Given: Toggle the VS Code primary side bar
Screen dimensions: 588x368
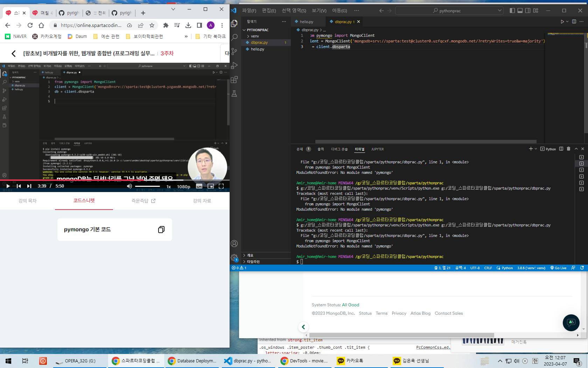Looking at the screenshot, I should click(x=512, y=11).
